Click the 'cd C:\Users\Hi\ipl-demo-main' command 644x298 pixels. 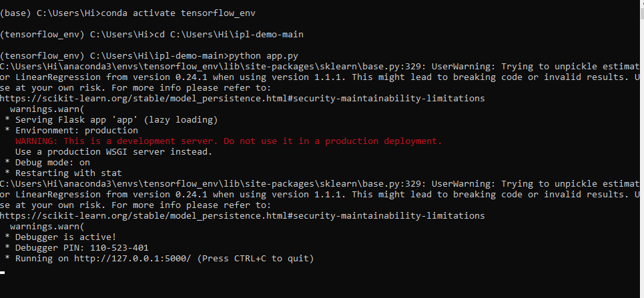click(229, 35)
